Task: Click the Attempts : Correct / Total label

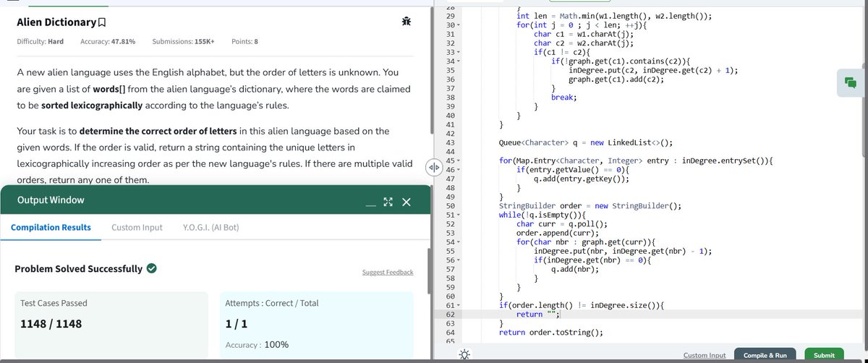Action: pyautogui.click(x=272, y=303)
